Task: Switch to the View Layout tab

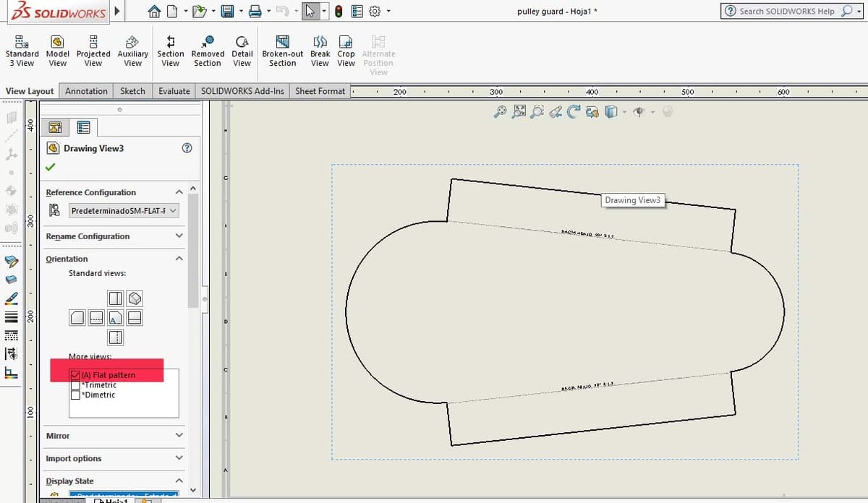Action: [x=30, y=91]
